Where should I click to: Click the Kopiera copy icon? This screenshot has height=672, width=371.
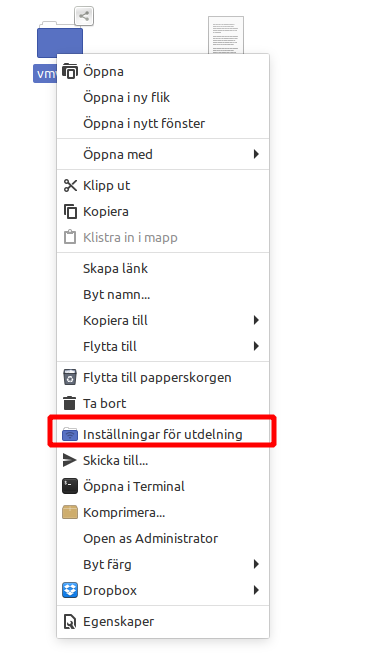(70, 211)
